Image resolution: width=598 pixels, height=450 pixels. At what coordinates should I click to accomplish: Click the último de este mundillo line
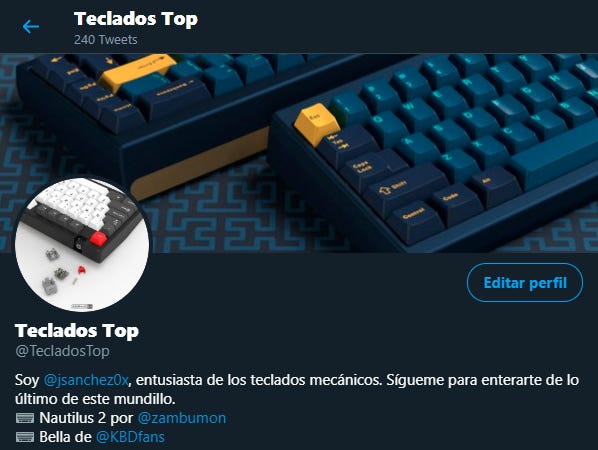[95, 399]
